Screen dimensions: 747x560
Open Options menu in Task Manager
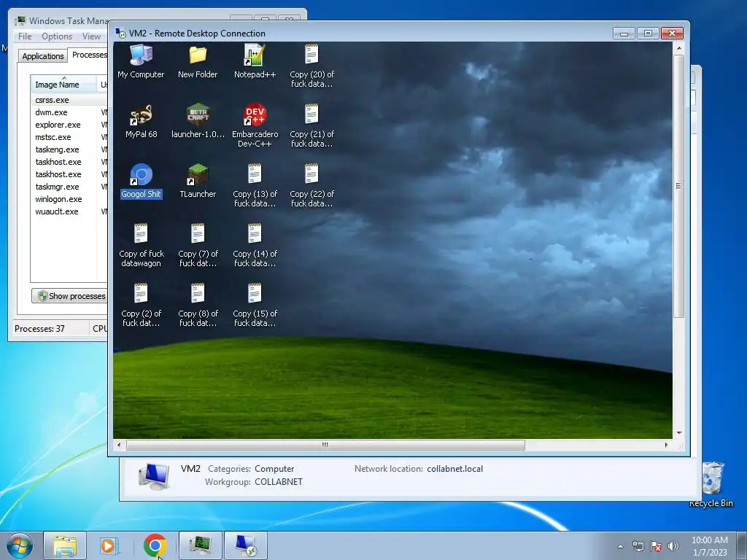point(57,36)
